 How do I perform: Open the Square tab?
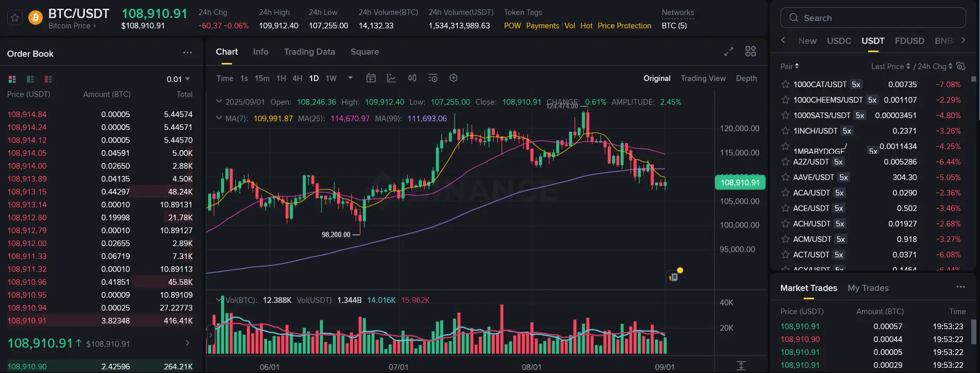[364, 52]
